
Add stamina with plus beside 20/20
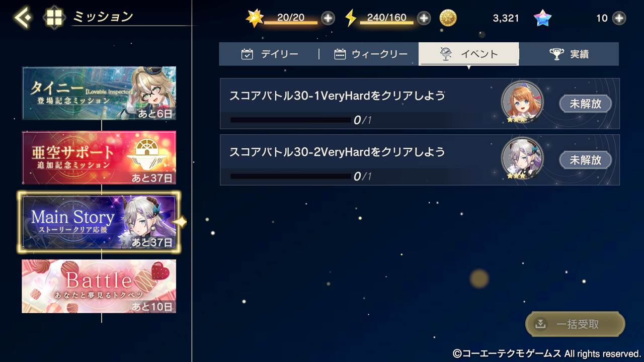(328, 19)
